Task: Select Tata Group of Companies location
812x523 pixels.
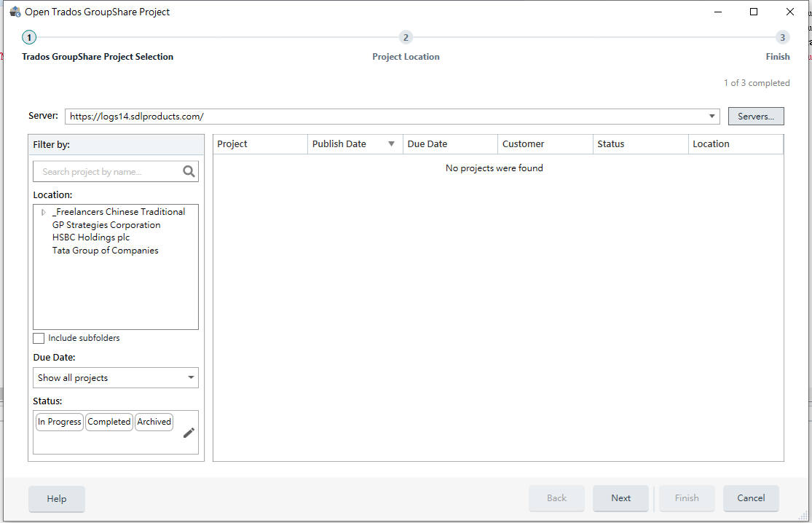Action: [105, 251]
